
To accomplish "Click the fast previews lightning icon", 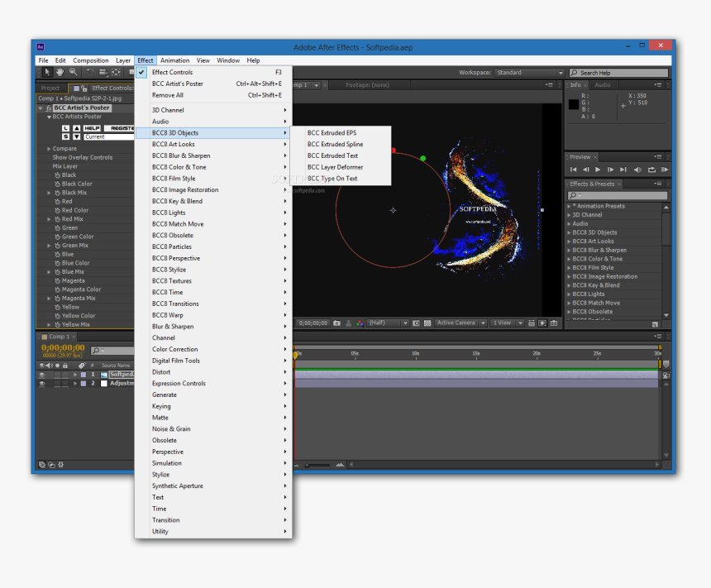I will (542, 323).
